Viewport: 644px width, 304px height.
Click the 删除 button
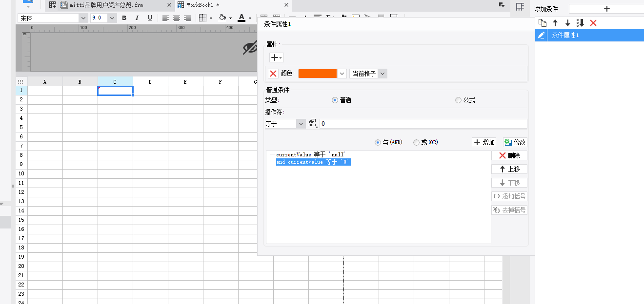[x=509, y=155]
